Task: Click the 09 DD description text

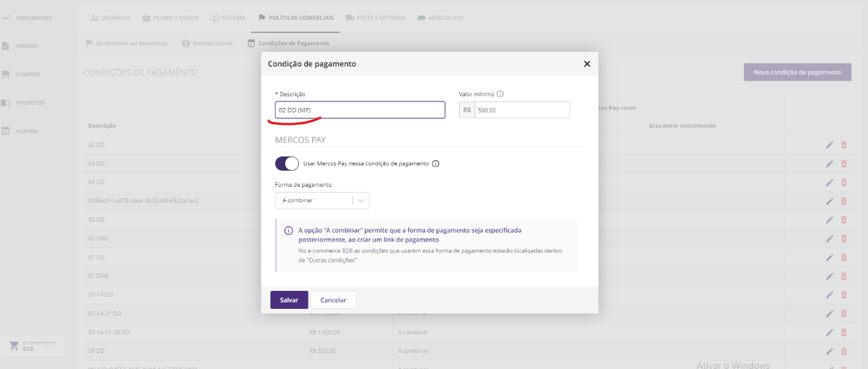Action: point(96,351)
